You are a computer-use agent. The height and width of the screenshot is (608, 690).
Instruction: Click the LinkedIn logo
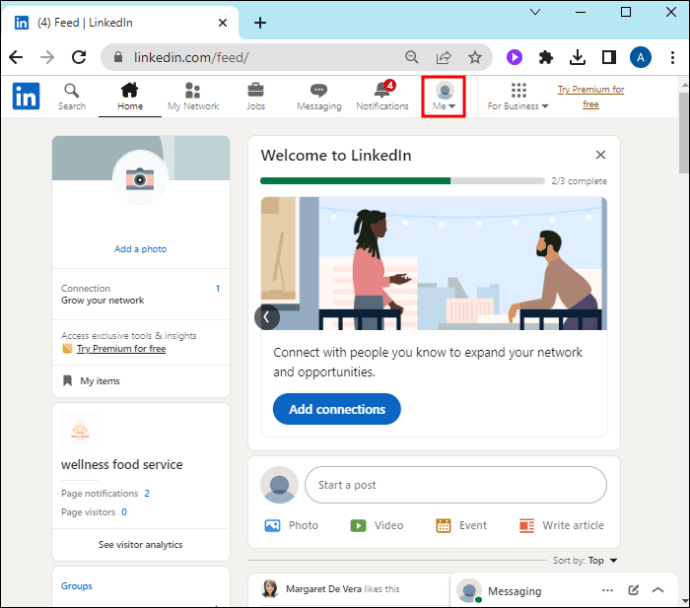tap(26, 96)
